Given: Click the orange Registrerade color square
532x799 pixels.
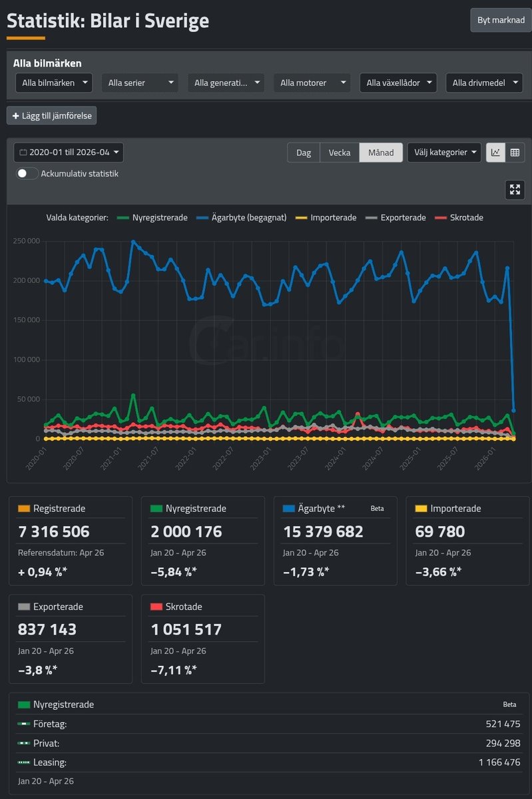Looking at the screenshot, I should click(24, 509).
